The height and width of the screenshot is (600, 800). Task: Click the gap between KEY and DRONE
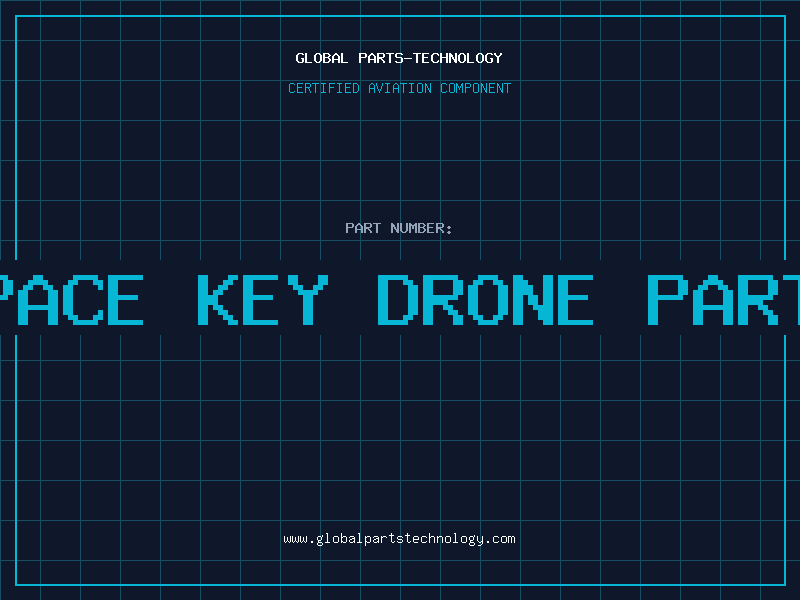click(352, 299)
